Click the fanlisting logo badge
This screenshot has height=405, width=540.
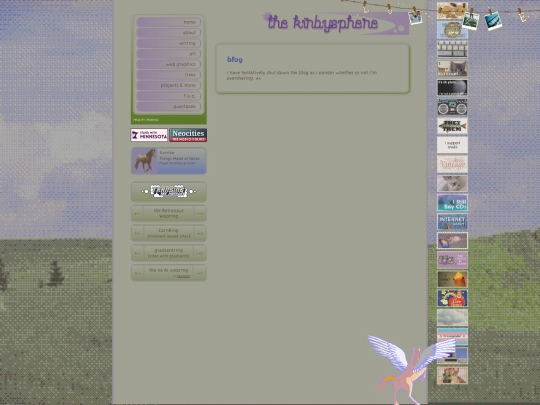[x=169, y=191]
